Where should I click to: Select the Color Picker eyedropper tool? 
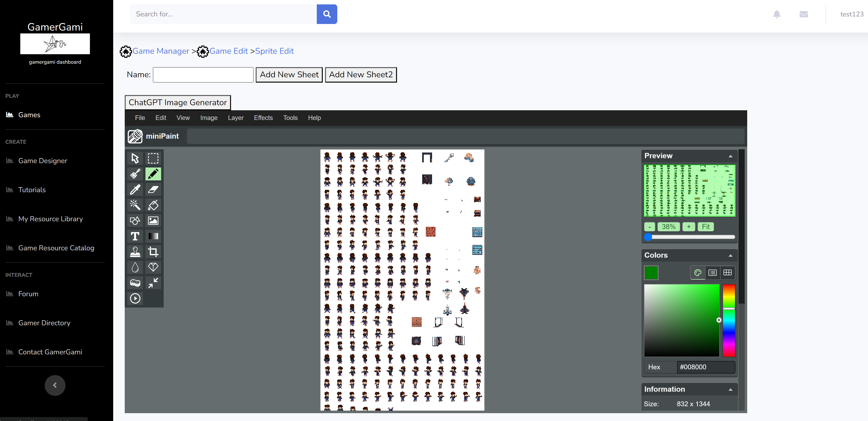[x=135, y=189]
